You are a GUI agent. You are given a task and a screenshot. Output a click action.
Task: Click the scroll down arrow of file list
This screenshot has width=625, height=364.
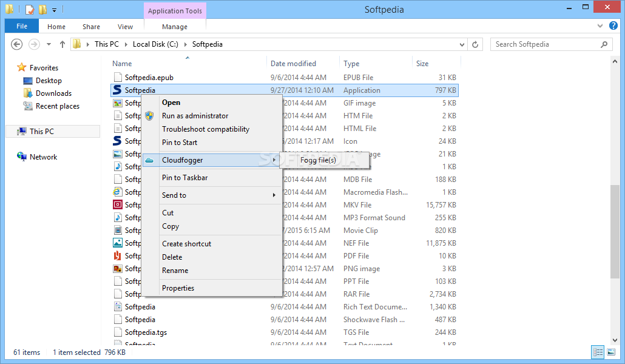pos(615,340)
